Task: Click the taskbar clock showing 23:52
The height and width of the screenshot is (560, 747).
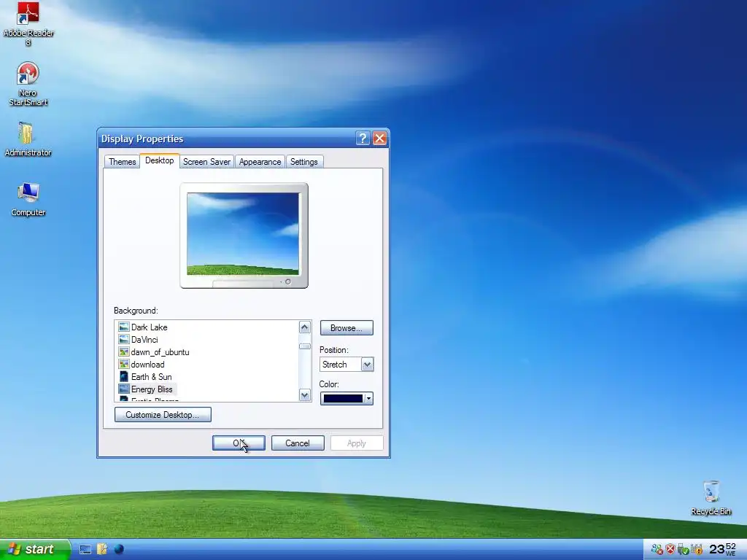Action: coord(723,550)
